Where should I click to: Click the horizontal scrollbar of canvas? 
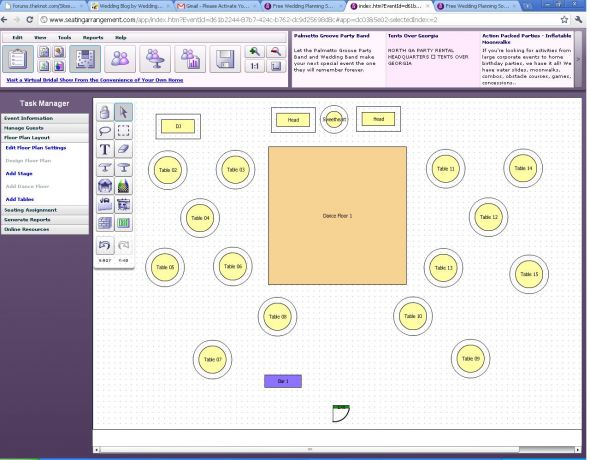310,449
